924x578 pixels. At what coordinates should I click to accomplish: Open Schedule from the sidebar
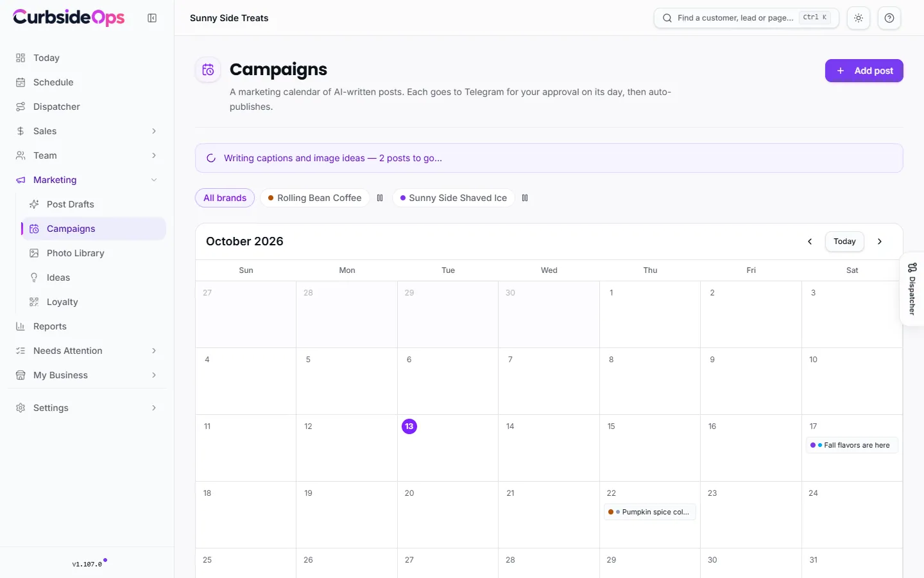(87, 82)
